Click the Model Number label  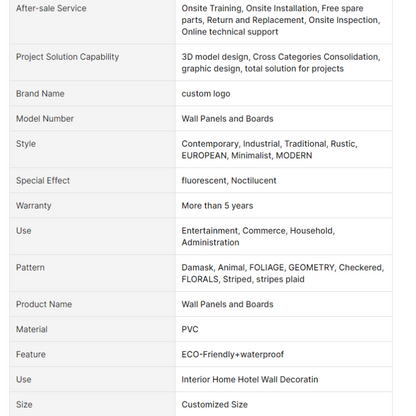point(45,119)
